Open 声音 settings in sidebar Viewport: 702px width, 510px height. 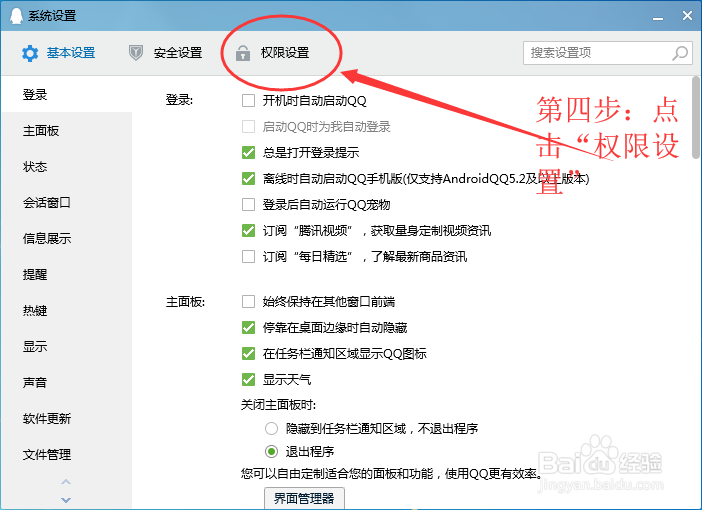tap(66, 382)
